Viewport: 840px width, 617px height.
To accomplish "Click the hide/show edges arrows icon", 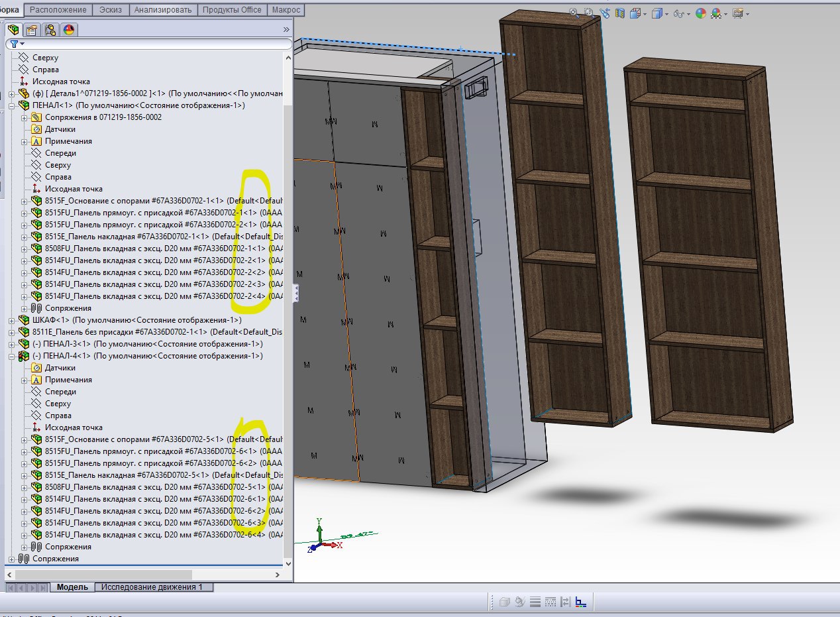I will 565,602.
